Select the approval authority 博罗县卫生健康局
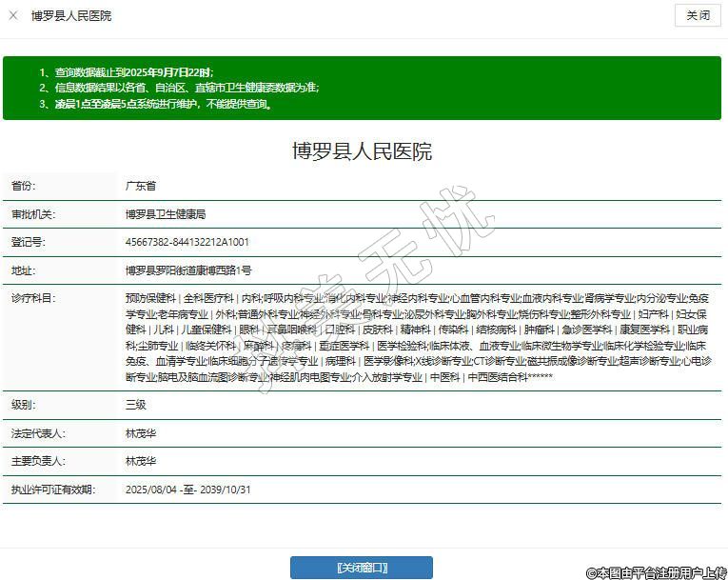728x580 pixels. coord(166,214)
